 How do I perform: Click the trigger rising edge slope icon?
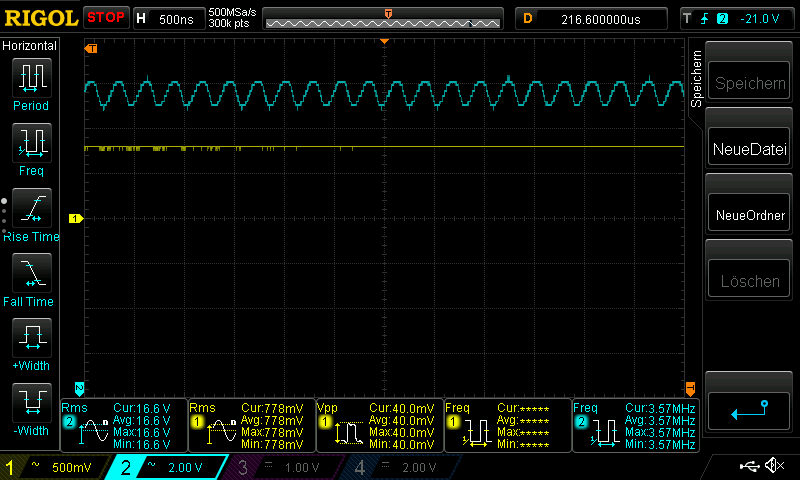point(705,19)
